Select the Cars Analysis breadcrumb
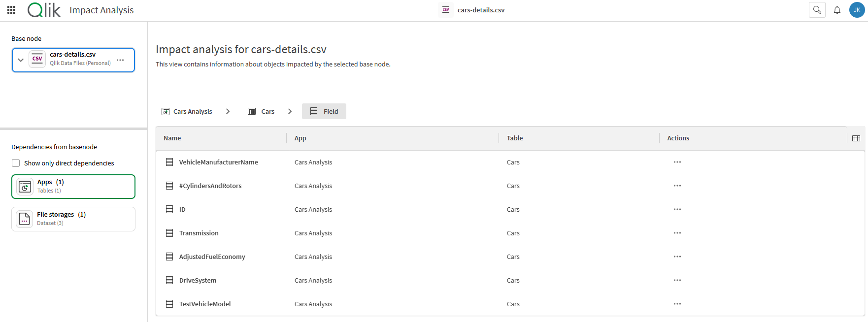Screen dimensions: 868x322 187,112
